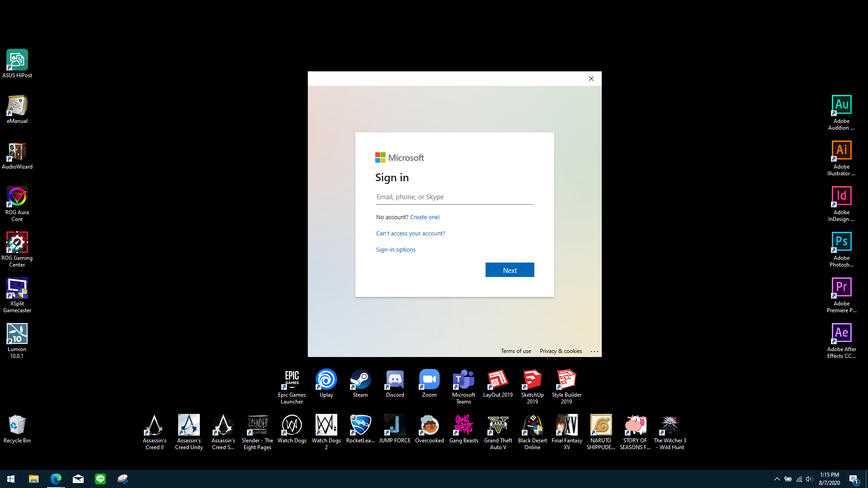This screenshot has height=488, width=868.
Task: Open LINE app from taskbar
Action: [100, 479]
